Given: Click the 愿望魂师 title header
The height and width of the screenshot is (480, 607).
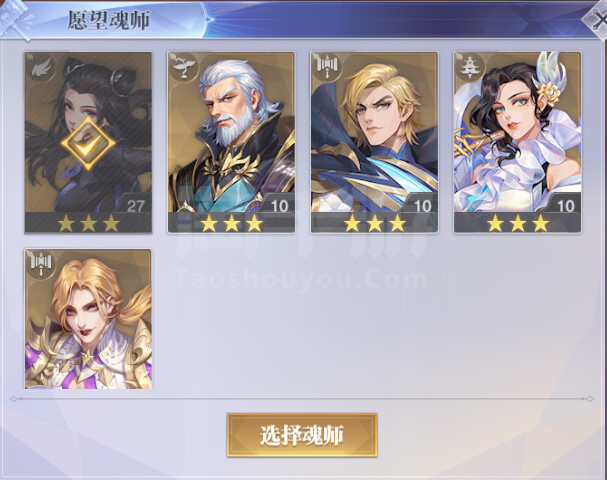Looking at the screenshot, I should pos(109,20).
